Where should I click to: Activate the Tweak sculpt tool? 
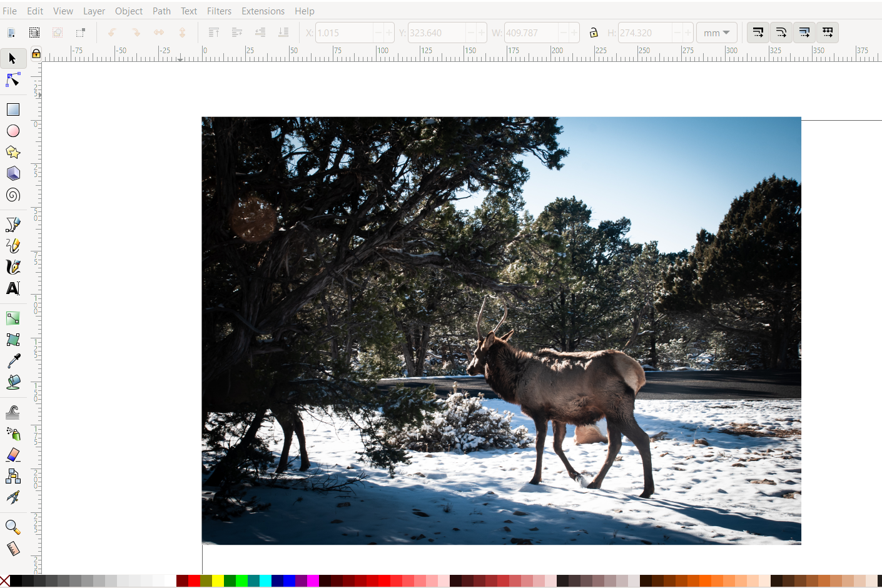[x=13, y=412]
